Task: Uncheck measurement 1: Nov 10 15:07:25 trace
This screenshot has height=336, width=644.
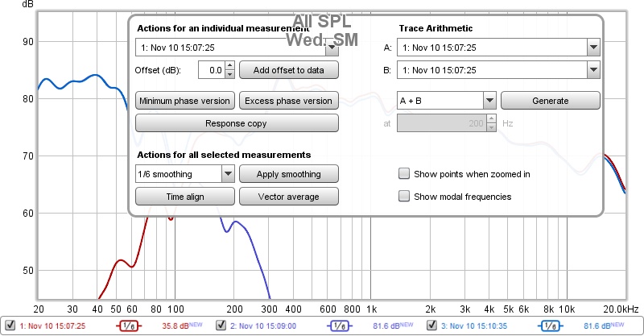Action: pyautogui.click(x=10, y=326)
